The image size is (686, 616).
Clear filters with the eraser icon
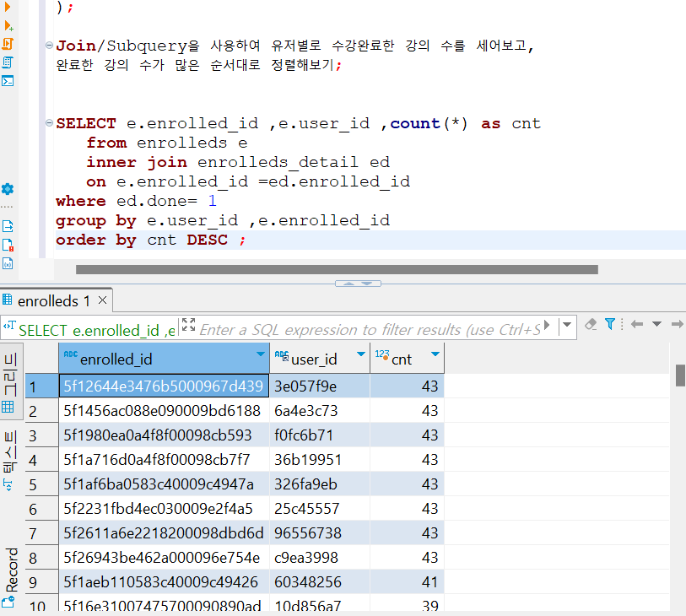click(x=591, y=324)
